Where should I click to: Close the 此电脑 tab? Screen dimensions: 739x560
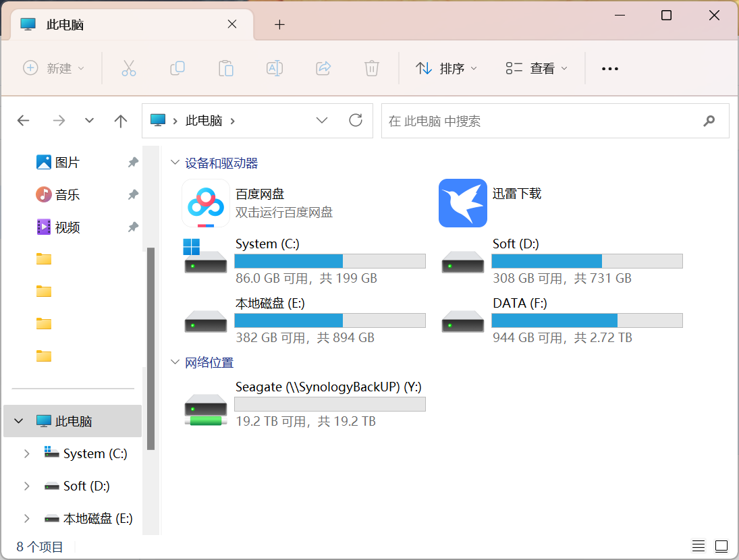[x=232, y=24]
